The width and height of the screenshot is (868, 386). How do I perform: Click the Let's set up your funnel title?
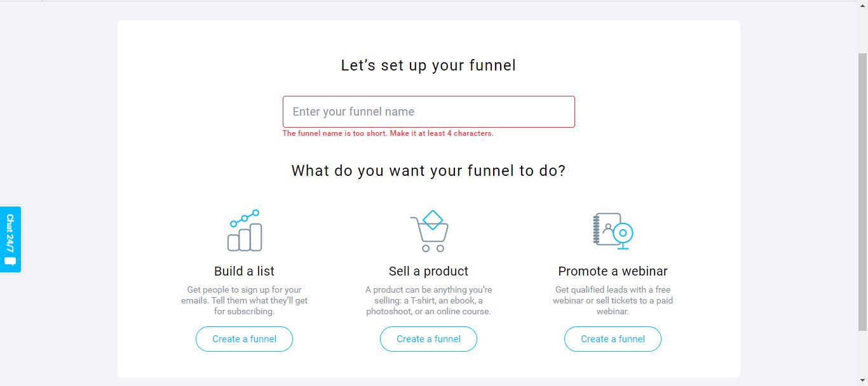pyautogui.click(x=428, y=65)
